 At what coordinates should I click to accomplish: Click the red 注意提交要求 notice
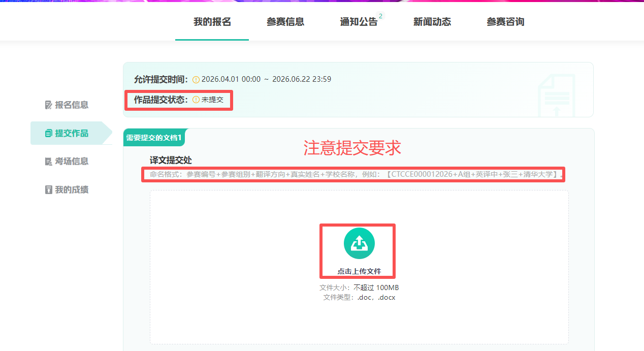coord(352,148)
